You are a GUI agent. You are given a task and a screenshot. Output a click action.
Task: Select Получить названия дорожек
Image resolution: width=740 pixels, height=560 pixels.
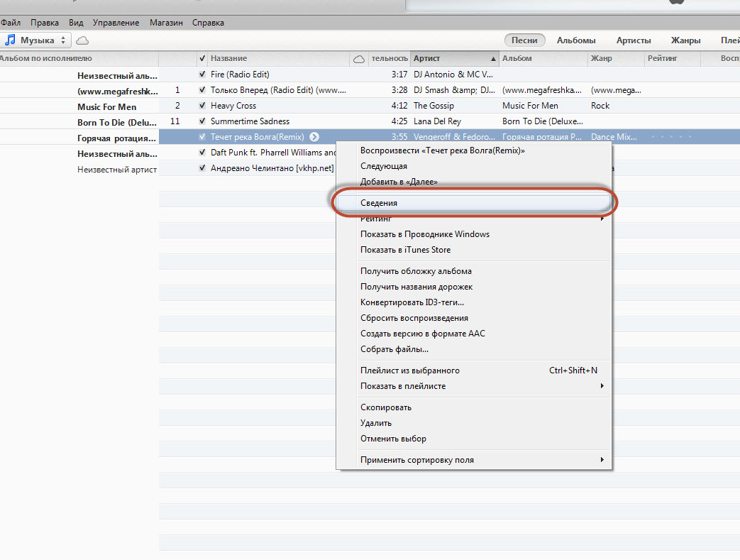coord(474,287)
